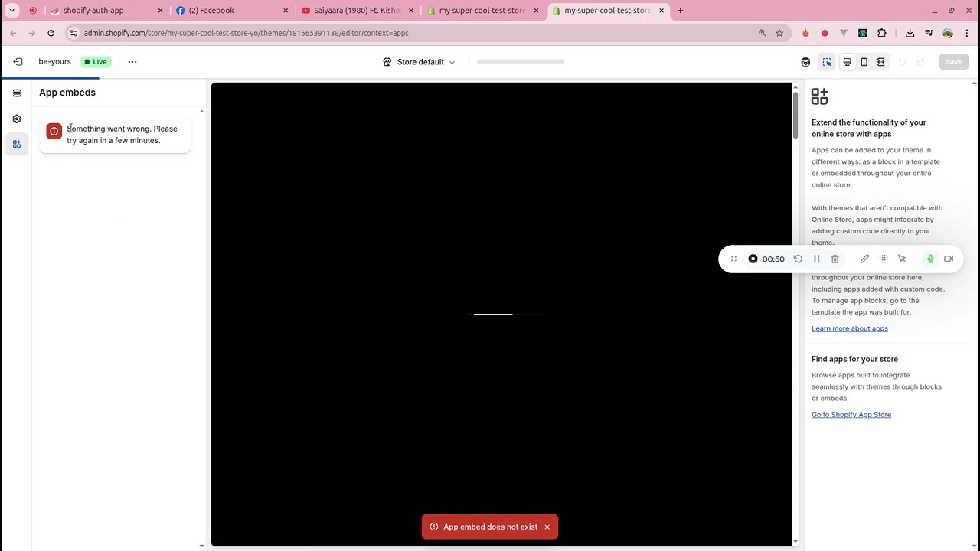980x551 pixels.
Task: Open the three-dot theme actions menu
Action: (x=132, y=62)
